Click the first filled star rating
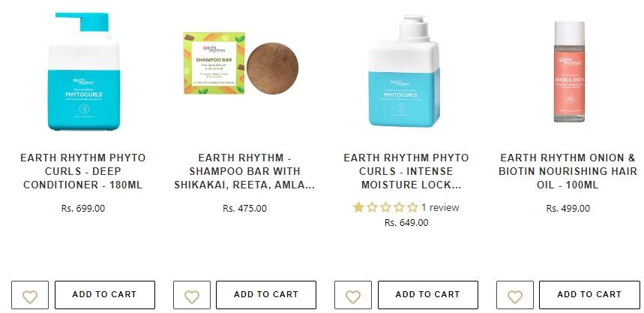The height and width of the screenshot is (313, 644). (x=358, y=207)
